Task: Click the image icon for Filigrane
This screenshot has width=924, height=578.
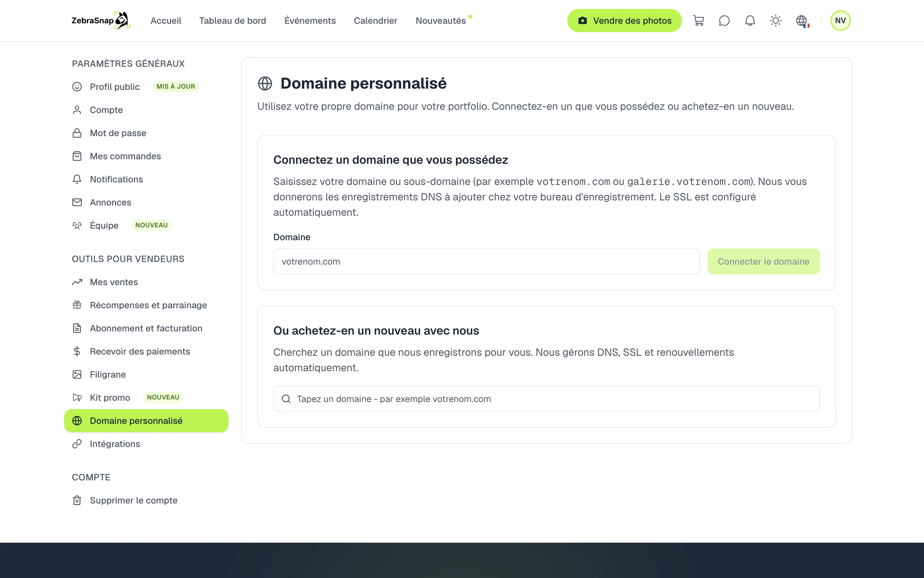Action: 77,375
